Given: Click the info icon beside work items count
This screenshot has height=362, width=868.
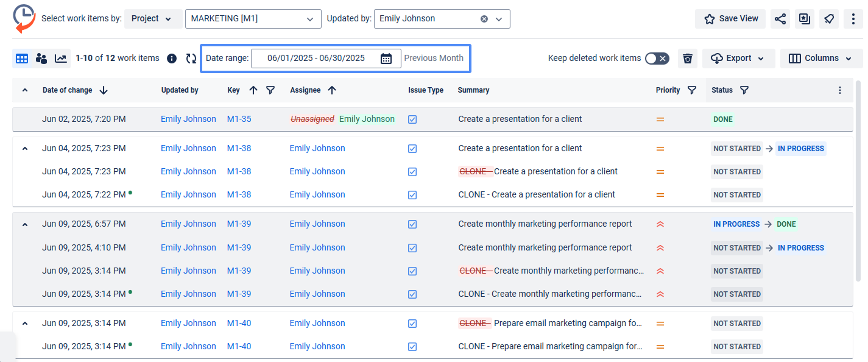Looking at the screenshot, I should coord(172,59).
